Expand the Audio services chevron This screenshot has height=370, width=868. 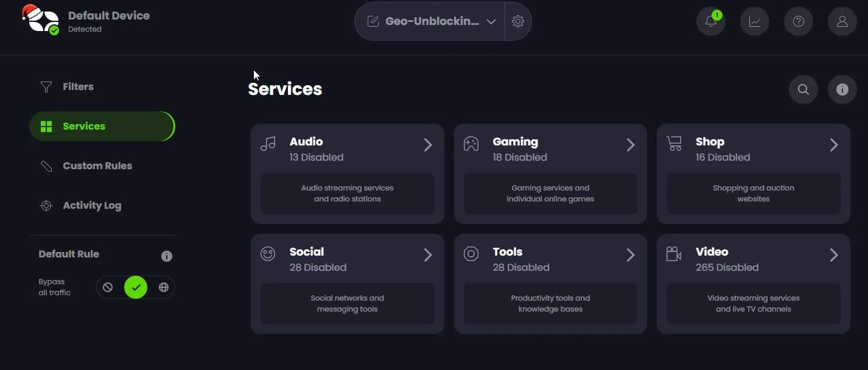point(428,145)
